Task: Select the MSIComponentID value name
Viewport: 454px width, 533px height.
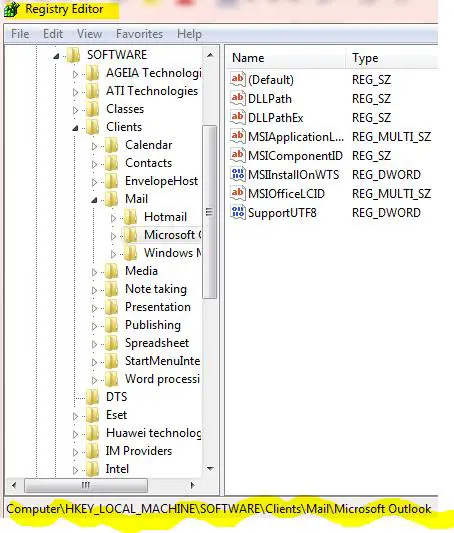Action: [295, 156]
